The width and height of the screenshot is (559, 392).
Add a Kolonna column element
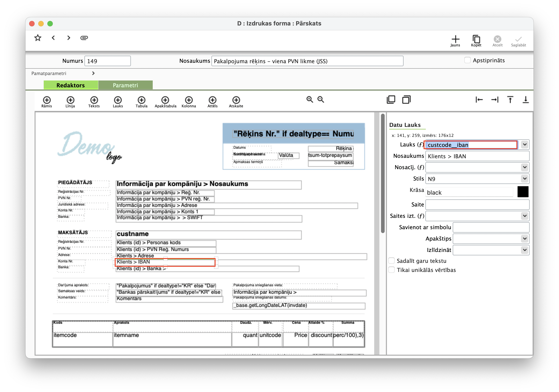coord(189,102)
